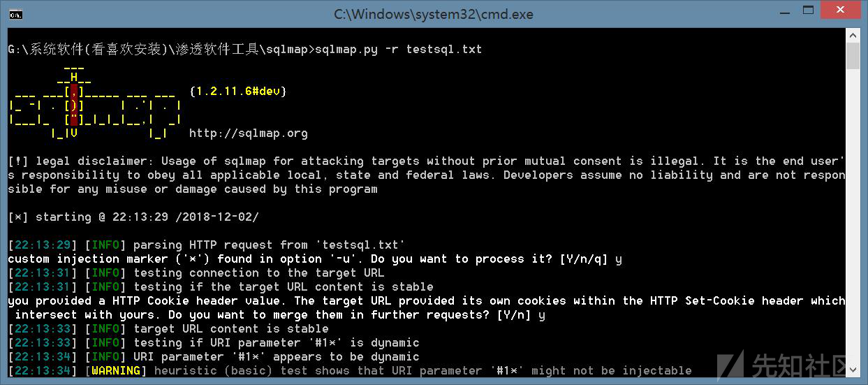Click the starting timestamp line
Screen dimensions: 868x385
pyautogui.click(x=133, y=217)
